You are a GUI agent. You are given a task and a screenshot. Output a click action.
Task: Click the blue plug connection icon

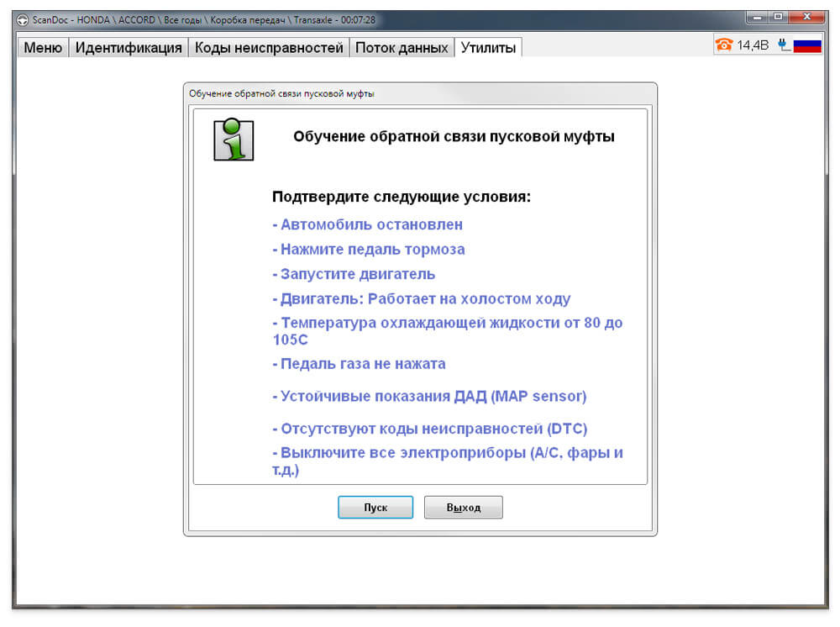pos(783,45)
